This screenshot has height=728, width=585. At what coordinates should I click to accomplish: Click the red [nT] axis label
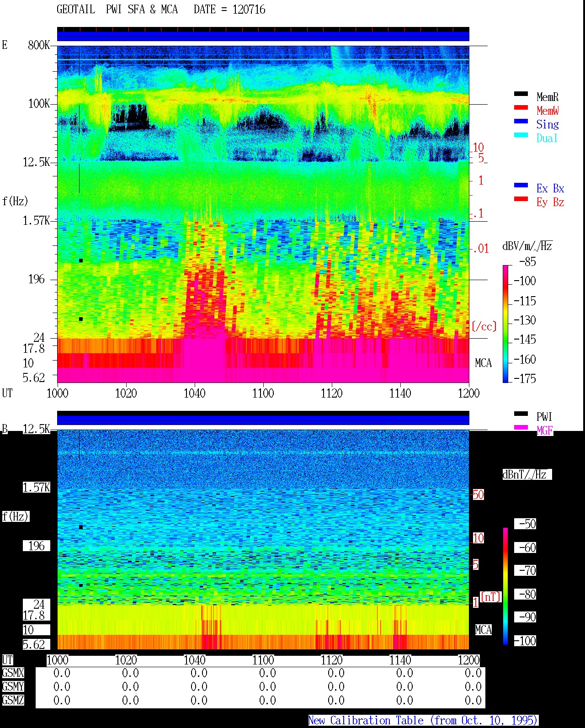[x=491, y=597]
